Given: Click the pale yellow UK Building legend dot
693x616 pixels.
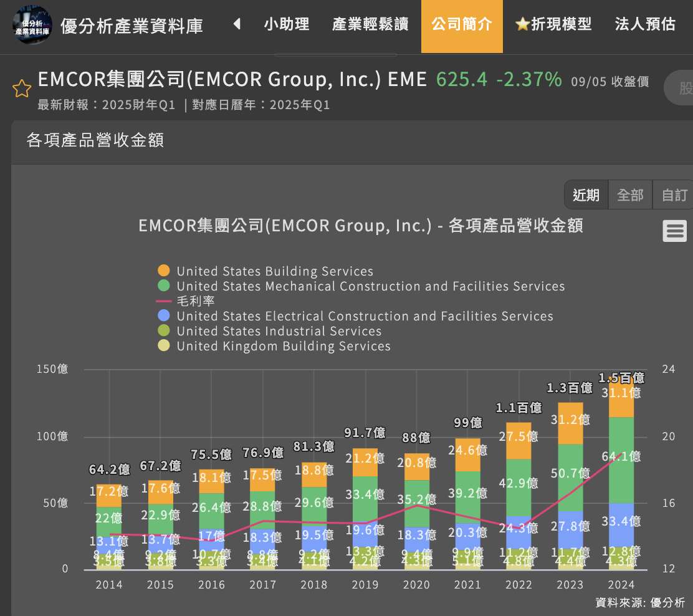Looking at the screenshot, I should click(x=164, y=345).
